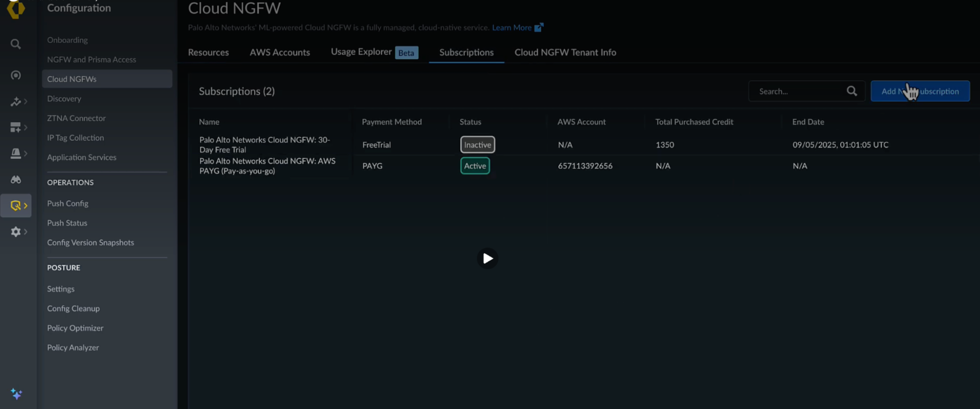Viewport: 980px width, 409px height.
Task: Open Push Config under Operations
Action: click(68, 204)
